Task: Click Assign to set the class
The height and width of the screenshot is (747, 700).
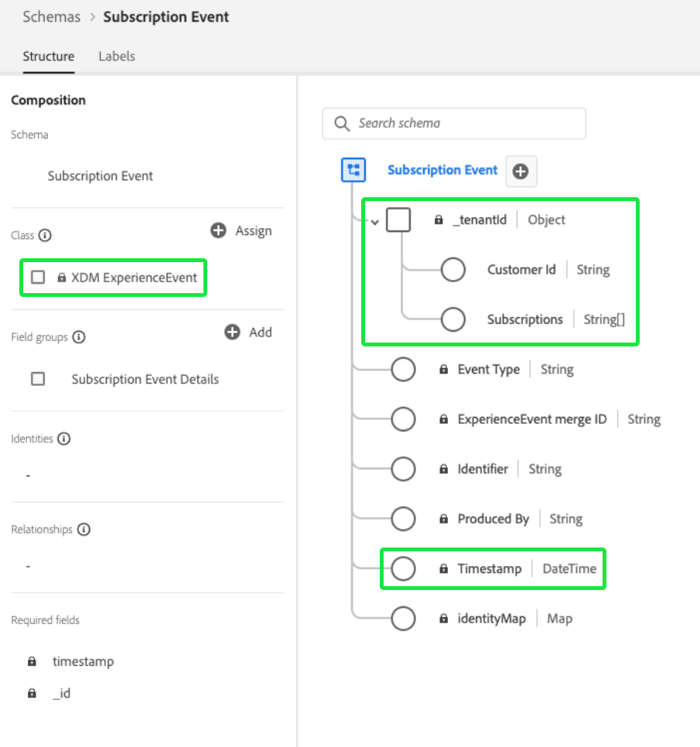Action: point(241,230)
